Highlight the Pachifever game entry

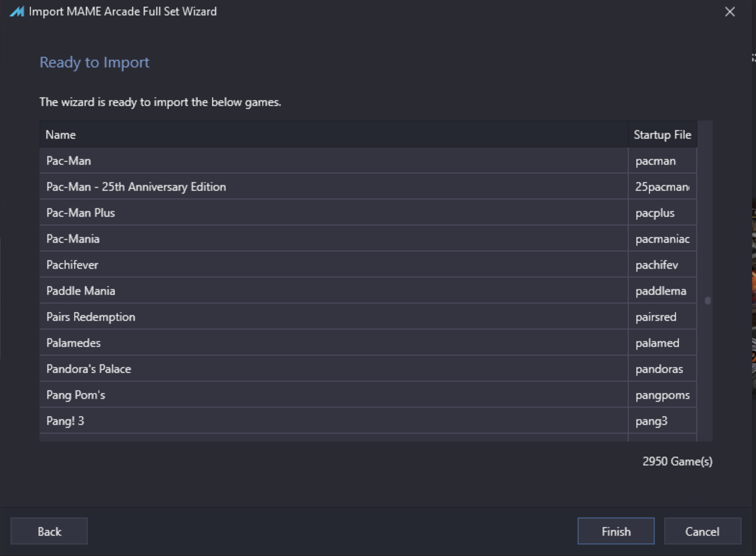pyautogui.click(x=72, y=265)
